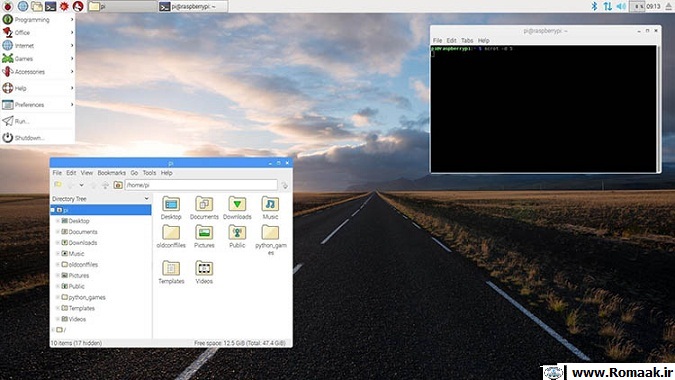Open Edit menu in file manager
The image size is (675, 380).
pos(71,173)
